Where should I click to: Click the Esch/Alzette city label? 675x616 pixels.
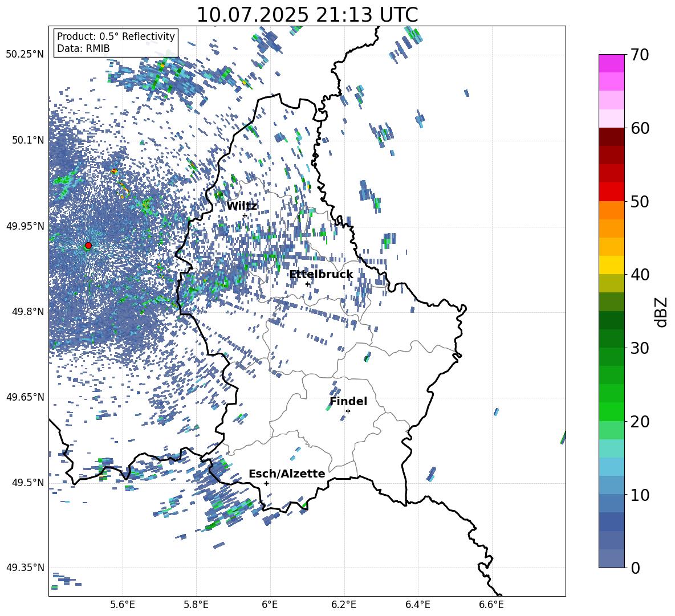287,474
